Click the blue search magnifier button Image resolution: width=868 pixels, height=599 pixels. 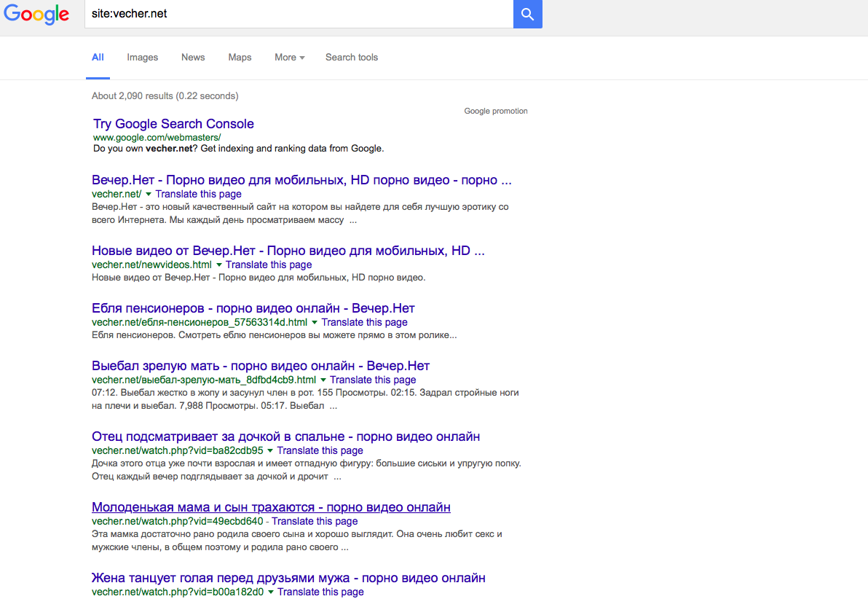click(x=527, y=14)
